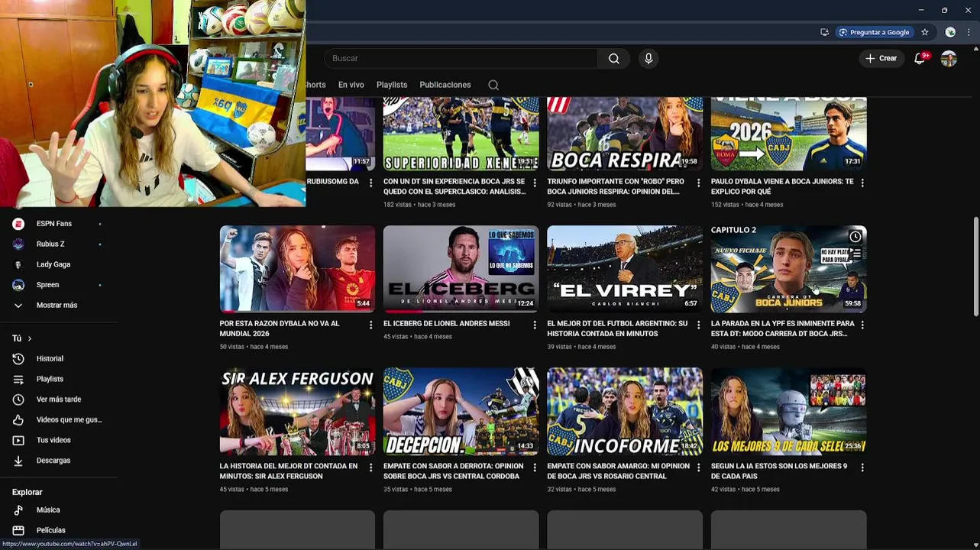Open options for Central Cordoba video
This screenshot has height=550, width=980.
point(535,467)
